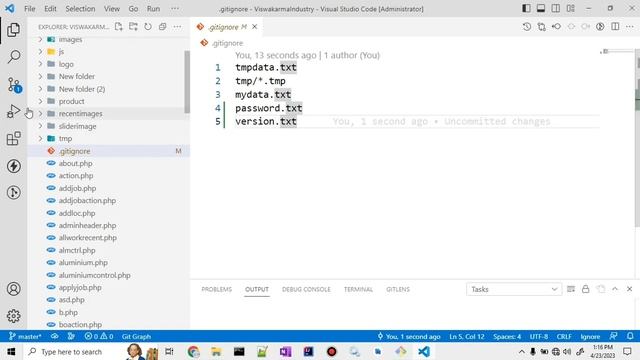Open the Windows Start menu
The width and height of the screenshot is (640, 360).
pyautogui.click(x=11, y=352)
